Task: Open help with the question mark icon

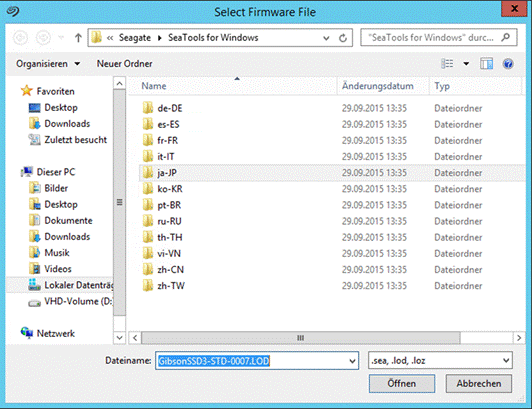Action: pyautogui.click(x=508, y=63)
